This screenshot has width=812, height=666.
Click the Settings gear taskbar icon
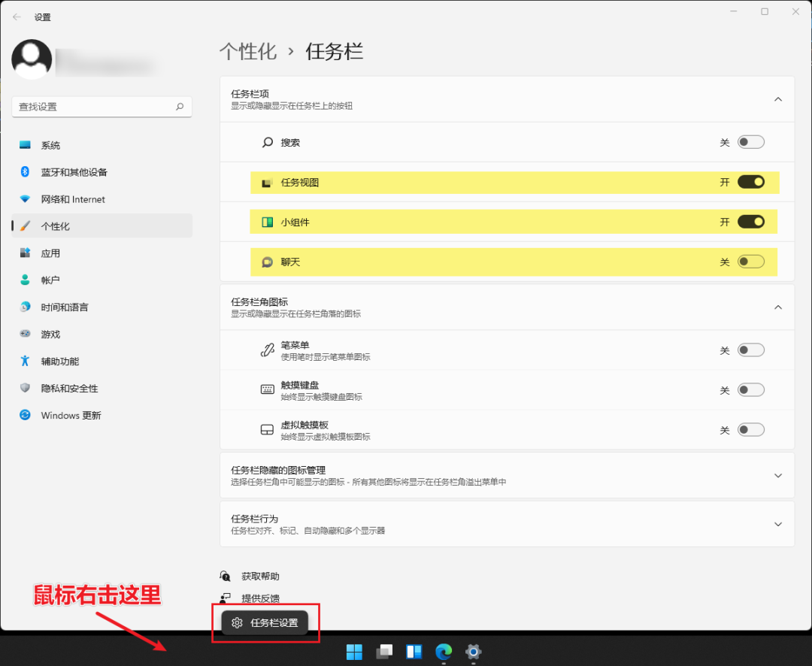(x=473, y=651)
